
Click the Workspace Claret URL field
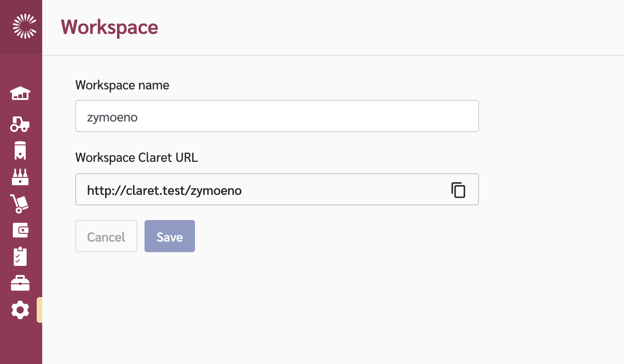(262, 190)
